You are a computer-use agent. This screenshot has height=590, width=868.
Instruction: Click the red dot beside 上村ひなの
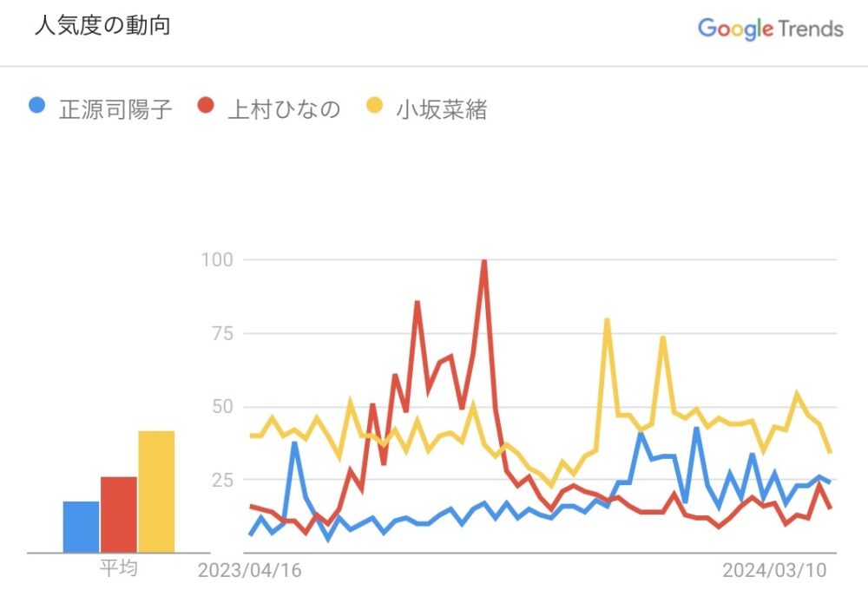(x=206, y=107)
